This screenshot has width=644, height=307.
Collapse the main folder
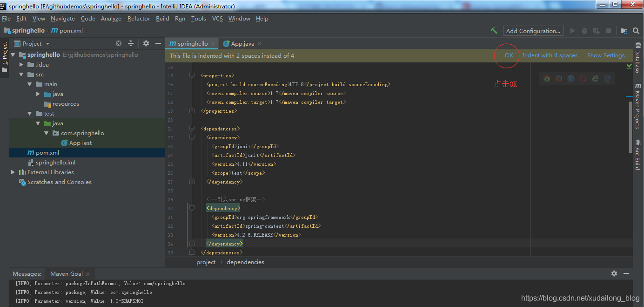[30, 84]
